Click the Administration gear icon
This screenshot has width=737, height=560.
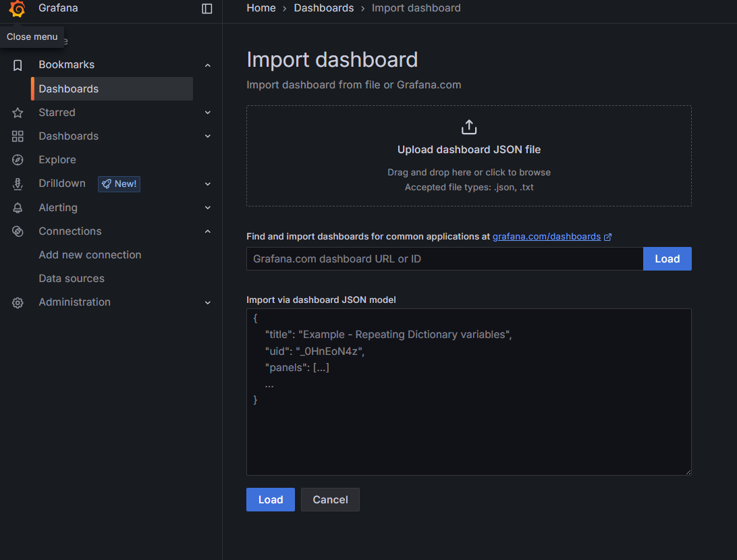click(x=18, y=302)
